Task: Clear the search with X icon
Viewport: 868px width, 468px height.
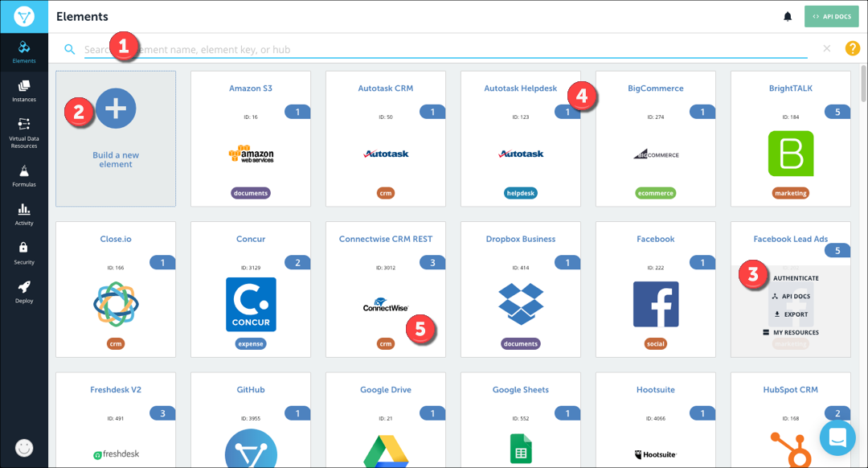Action: click(x=826, y=49)
